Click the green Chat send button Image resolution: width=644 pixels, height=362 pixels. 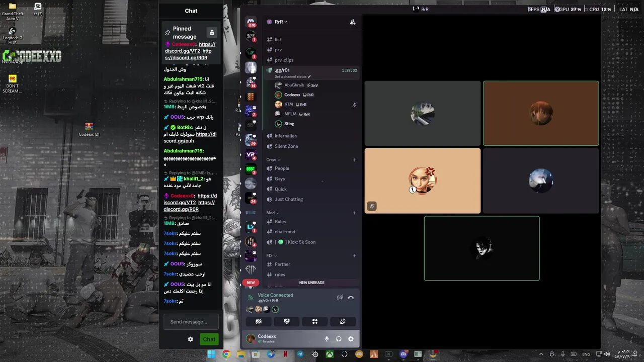[209, 339]
